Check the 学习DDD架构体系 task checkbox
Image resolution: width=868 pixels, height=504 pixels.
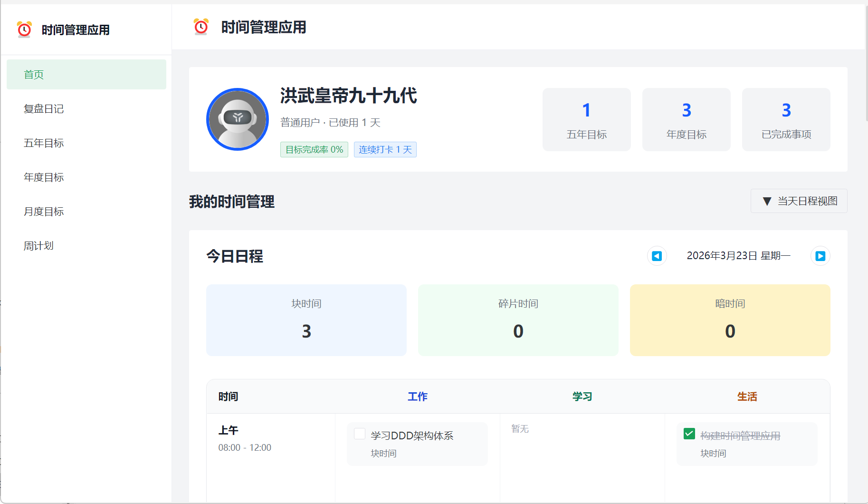[x=360, y=434]
